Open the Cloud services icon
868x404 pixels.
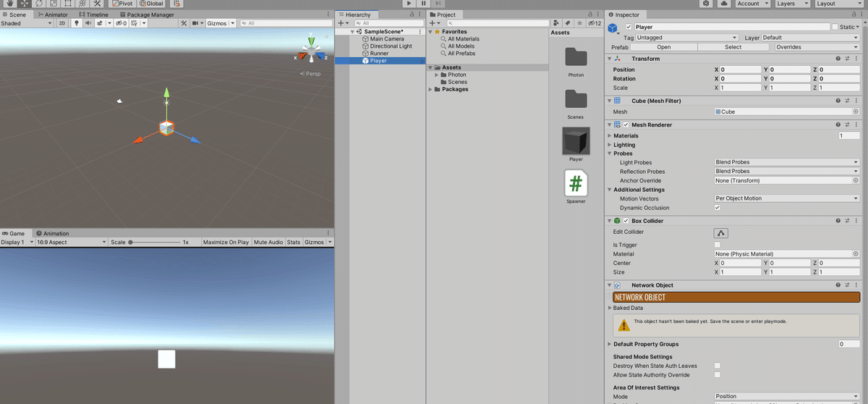724,4
